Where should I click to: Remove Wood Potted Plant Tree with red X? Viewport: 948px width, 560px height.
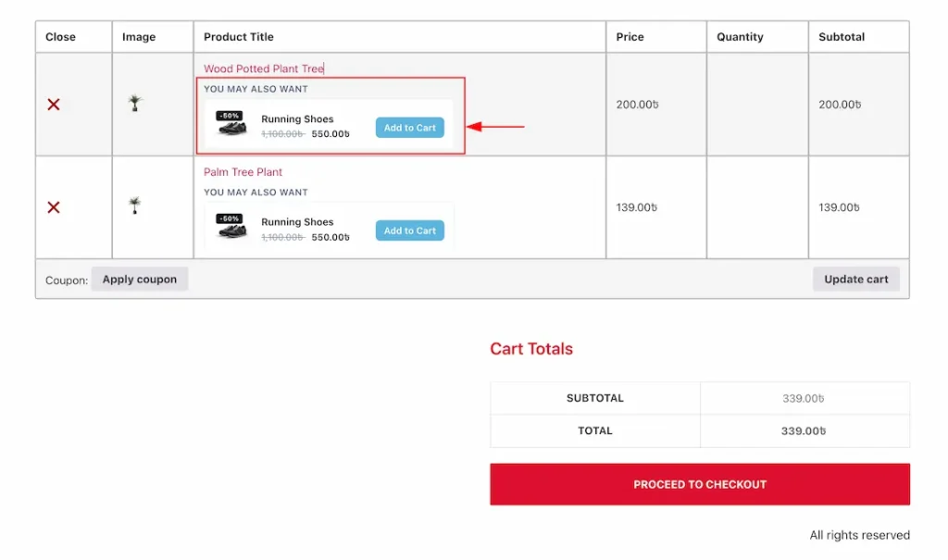[54, 105]
